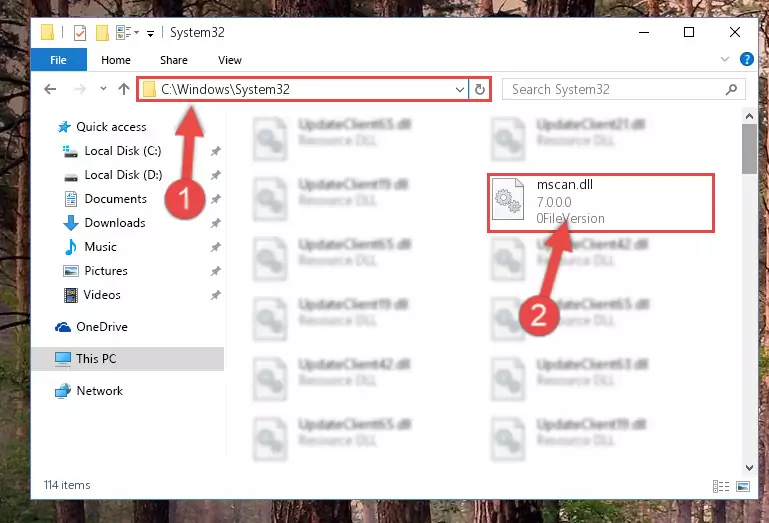Click the mscan.dll gear file icon
Viewport: 769px width, 523px height.
coord(508,199)
